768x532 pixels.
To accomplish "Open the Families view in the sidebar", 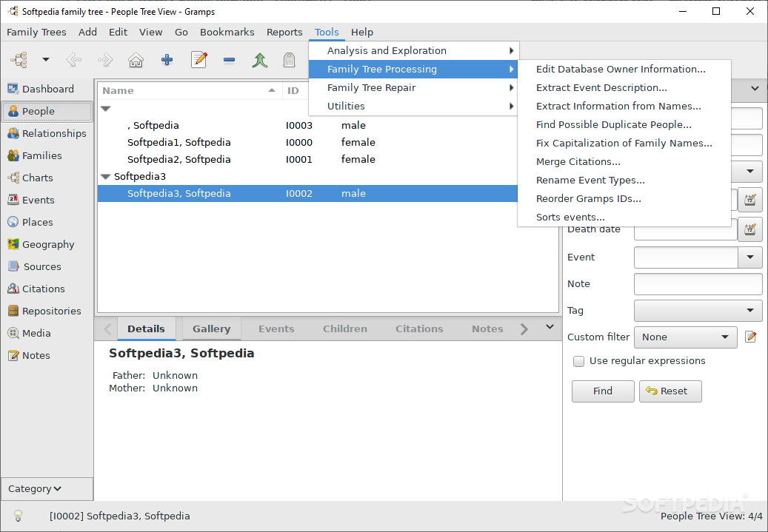I will point(47,155).
